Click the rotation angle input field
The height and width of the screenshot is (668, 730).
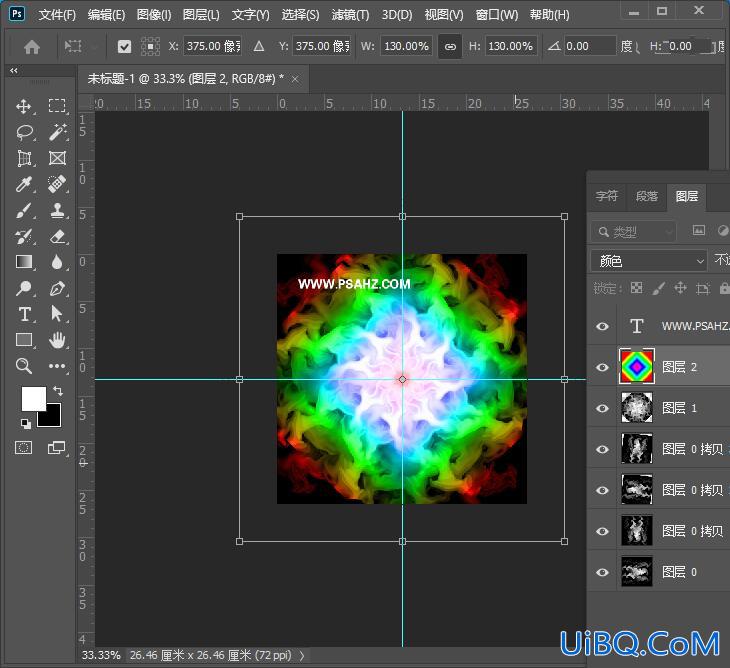(x=590, y=46)
